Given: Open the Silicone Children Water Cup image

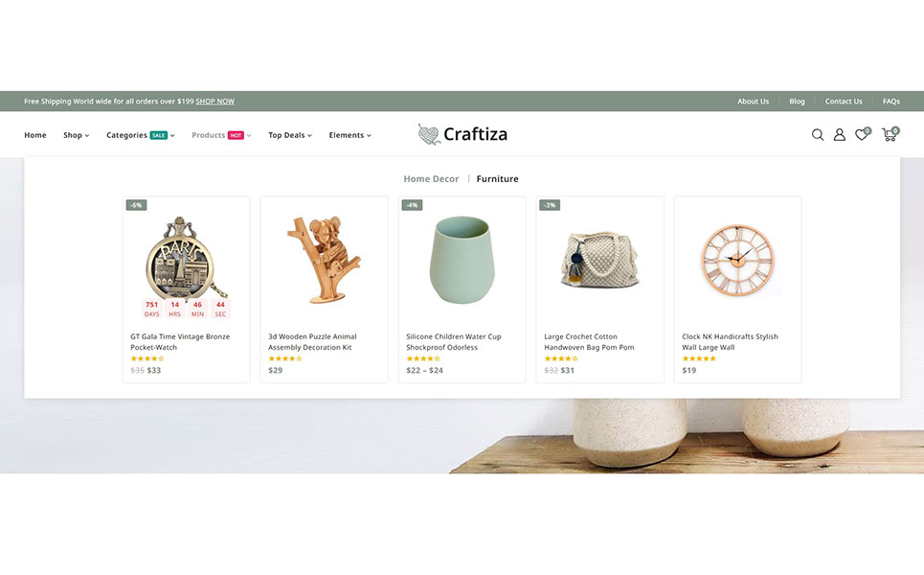Looking at the screenshot, I should point(462,260).
